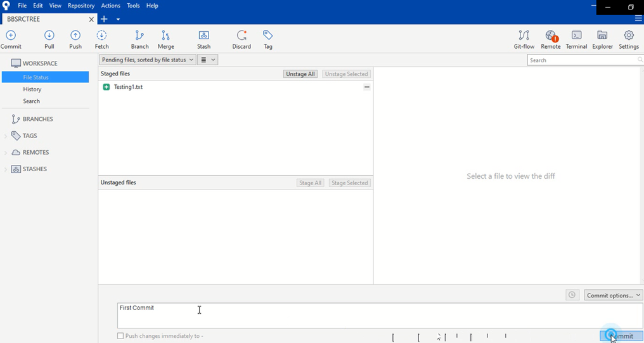Open Pending files sort dropdown

147,60
